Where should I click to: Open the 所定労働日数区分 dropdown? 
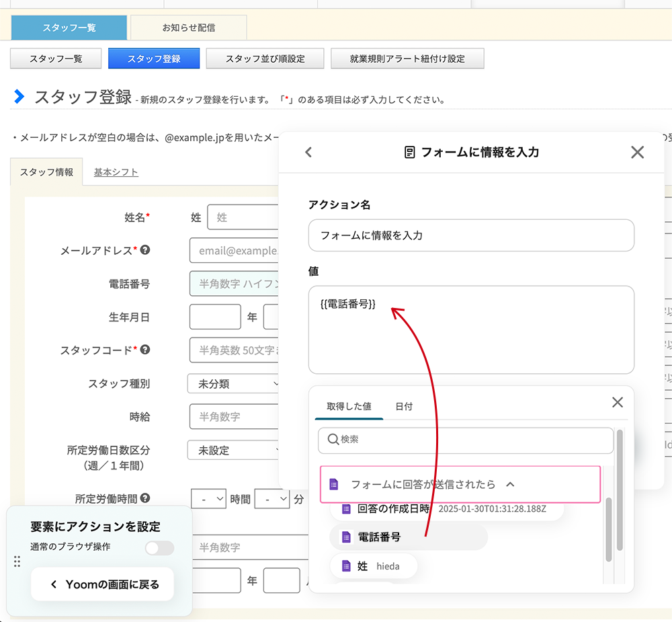[x=234, y=451]
